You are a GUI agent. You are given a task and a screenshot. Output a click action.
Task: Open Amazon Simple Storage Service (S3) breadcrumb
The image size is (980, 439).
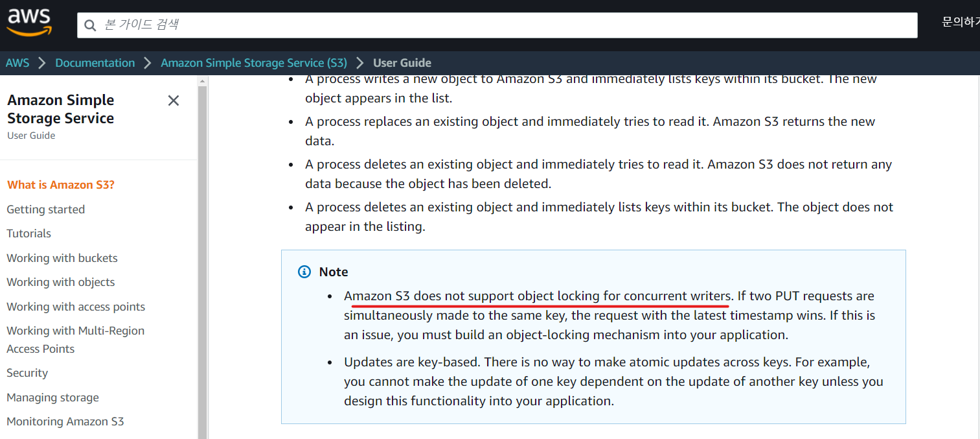(x=254, y=63)
